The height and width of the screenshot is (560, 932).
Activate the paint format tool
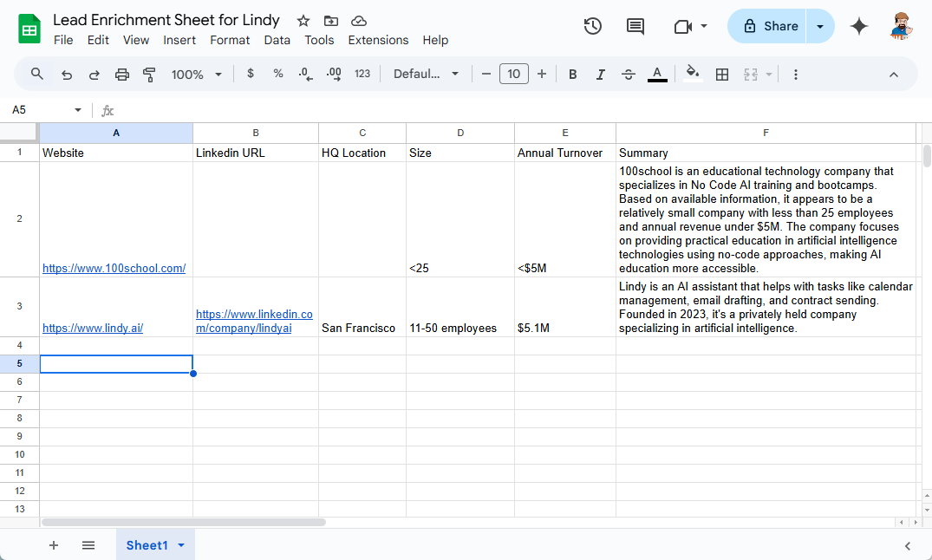point(149,75)
